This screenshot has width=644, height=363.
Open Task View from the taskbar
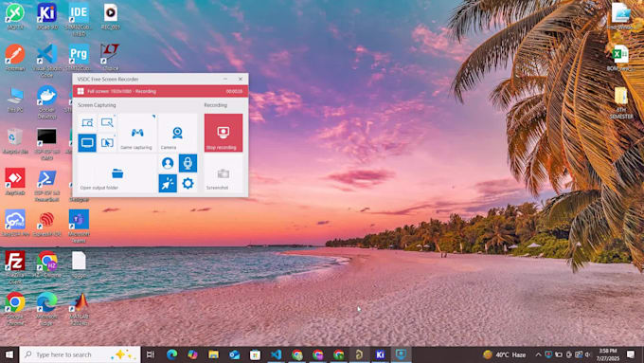151,354
